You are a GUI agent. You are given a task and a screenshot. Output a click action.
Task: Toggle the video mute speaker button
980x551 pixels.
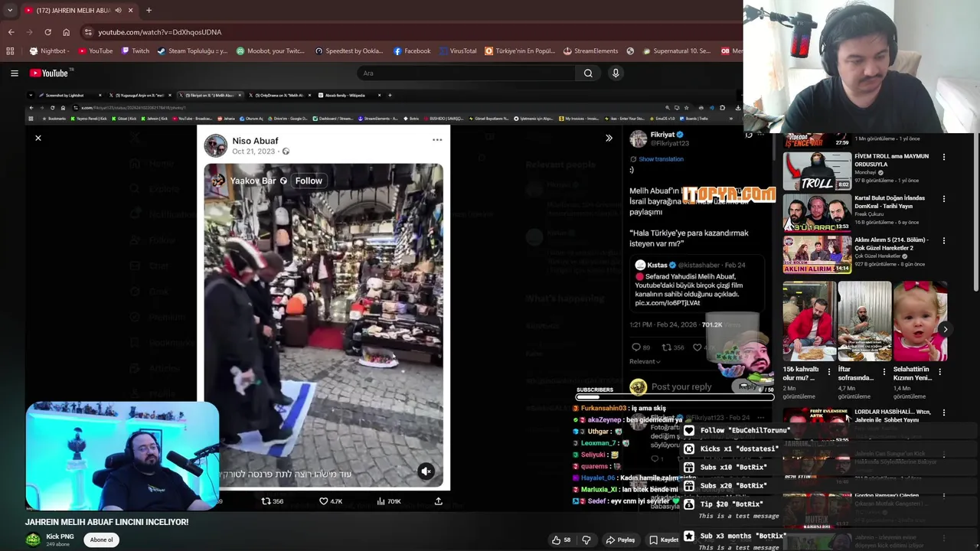426,471
